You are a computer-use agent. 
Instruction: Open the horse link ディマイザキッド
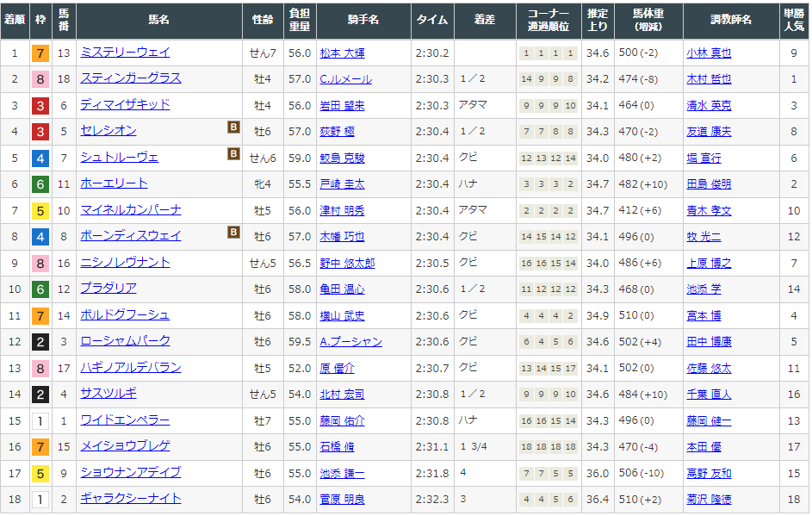[x=125, y=105]
